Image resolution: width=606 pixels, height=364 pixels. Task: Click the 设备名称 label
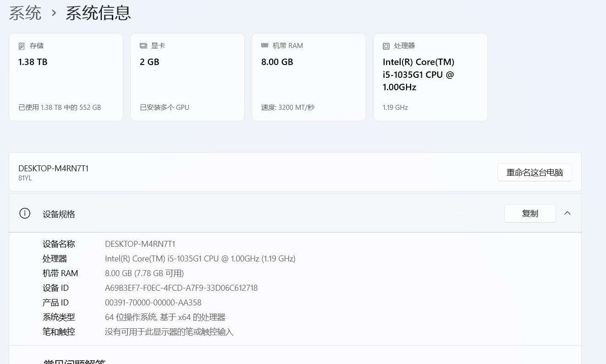[59, 244]
